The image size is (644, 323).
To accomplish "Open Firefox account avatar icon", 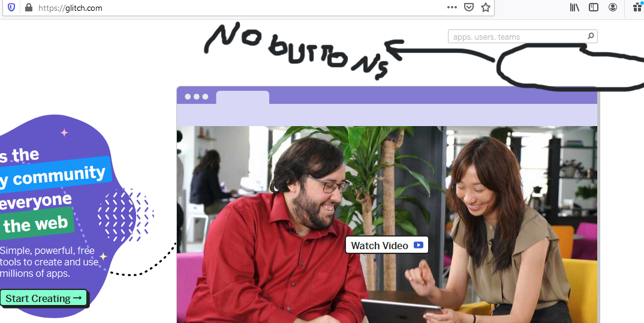I will 613,7.
